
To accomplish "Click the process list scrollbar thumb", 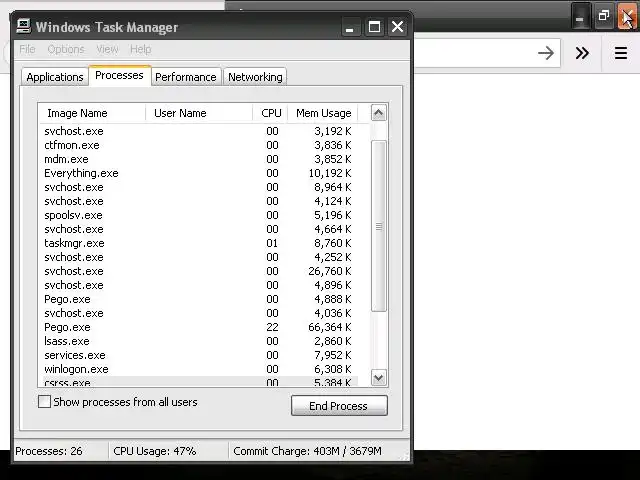I will click(x=379, y=226).
